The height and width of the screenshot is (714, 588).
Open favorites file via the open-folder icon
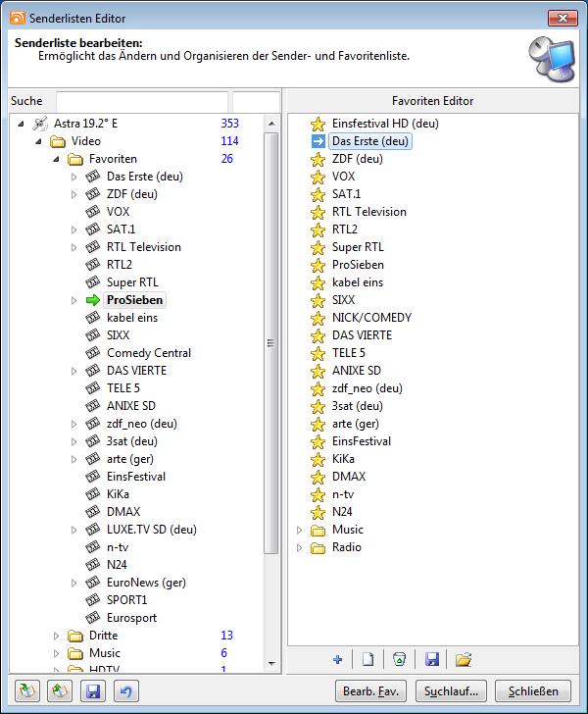coord(464,659)
